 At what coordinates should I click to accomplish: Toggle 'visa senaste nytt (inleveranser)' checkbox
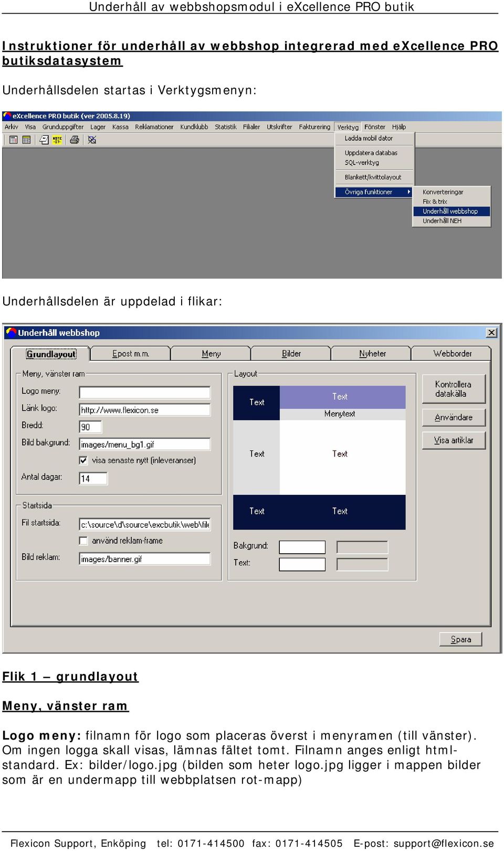point(83,460)
